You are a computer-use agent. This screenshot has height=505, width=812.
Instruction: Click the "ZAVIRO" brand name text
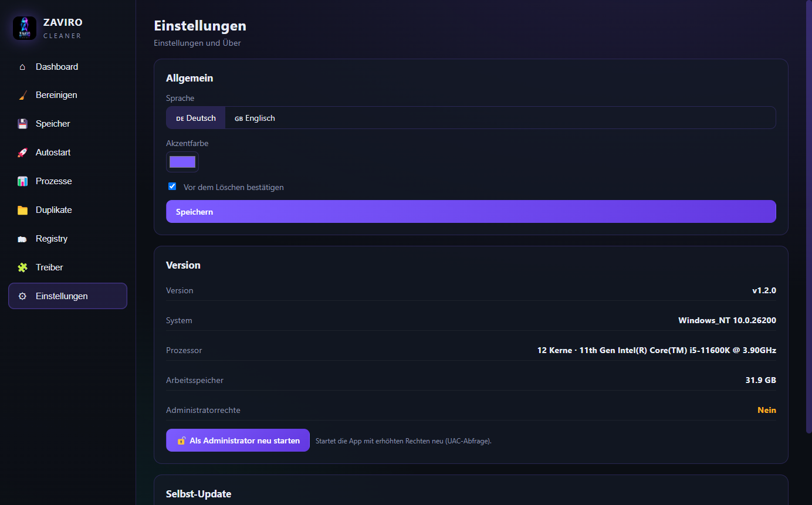(x=63, y=22)
